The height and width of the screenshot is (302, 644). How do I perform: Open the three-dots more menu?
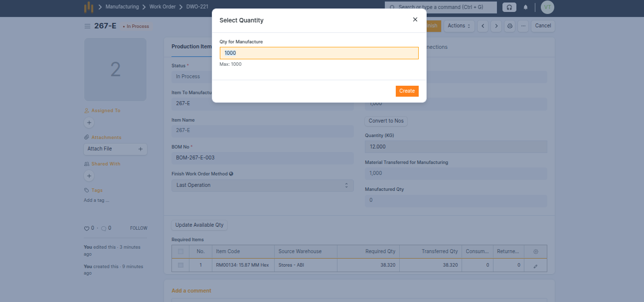pyautogui.click(x=523, y=26)
